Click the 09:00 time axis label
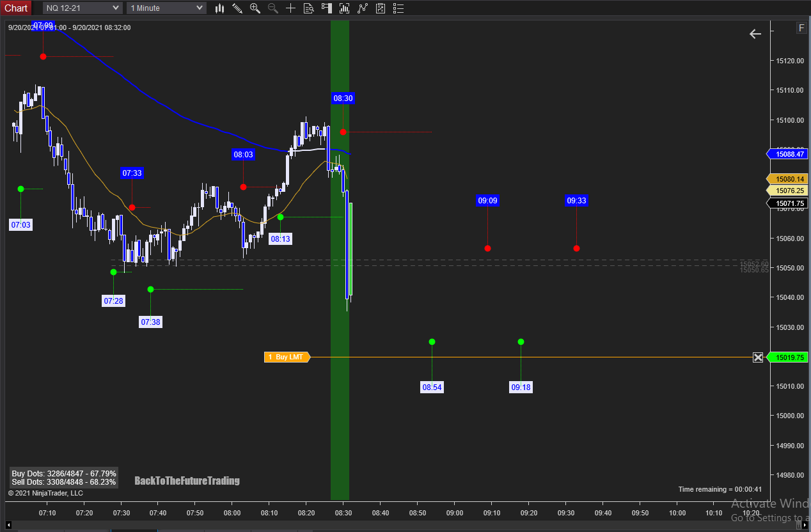The height and width of the screenshot is (532, 811). click(x=455, y=513)
